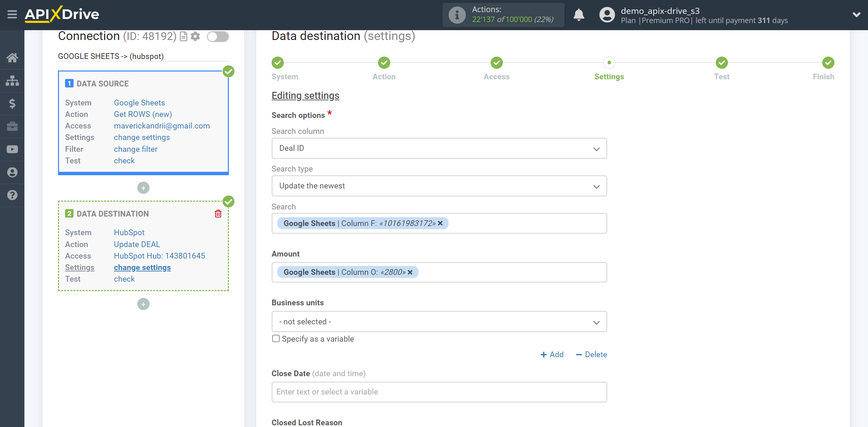
Task: Open connection notes document icon
Action: click(x=183, y=36)
